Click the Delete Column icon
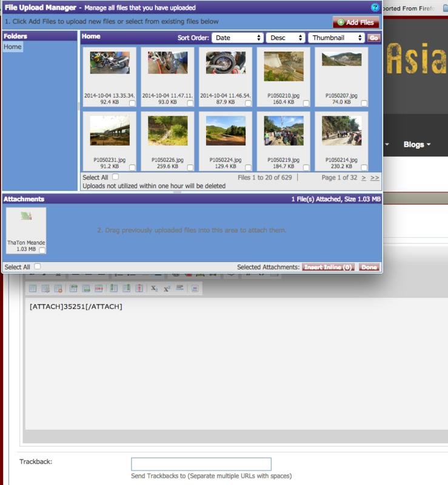This screenshot has height=485, width=448. (139, 289)
